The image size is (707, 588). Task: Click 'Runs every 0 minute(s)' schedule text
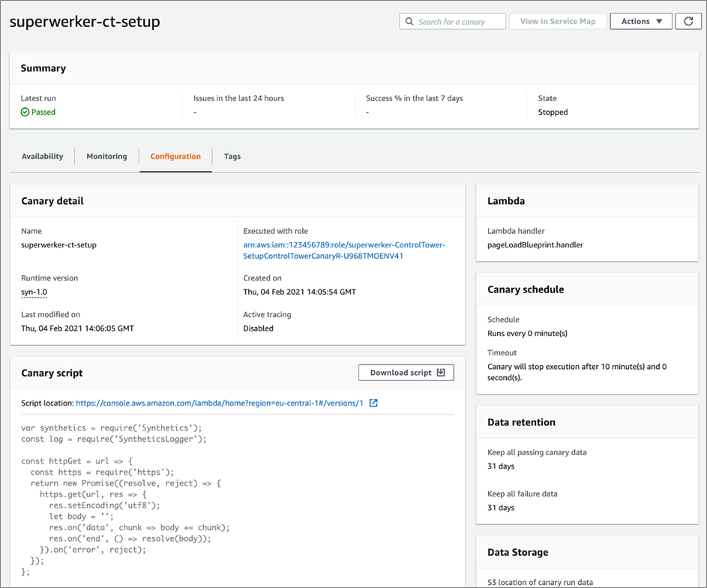coord(528,333)
